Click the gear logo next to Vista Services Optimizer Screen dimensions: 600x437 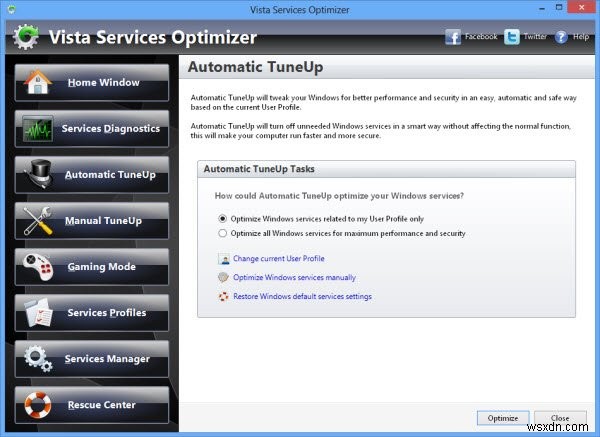click(x=26, y=37)
